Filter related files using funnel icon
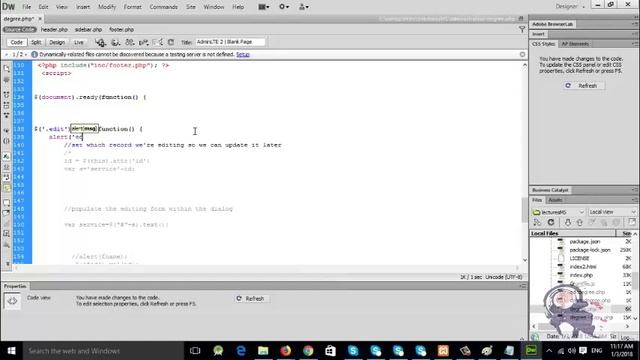 [522, 29]
